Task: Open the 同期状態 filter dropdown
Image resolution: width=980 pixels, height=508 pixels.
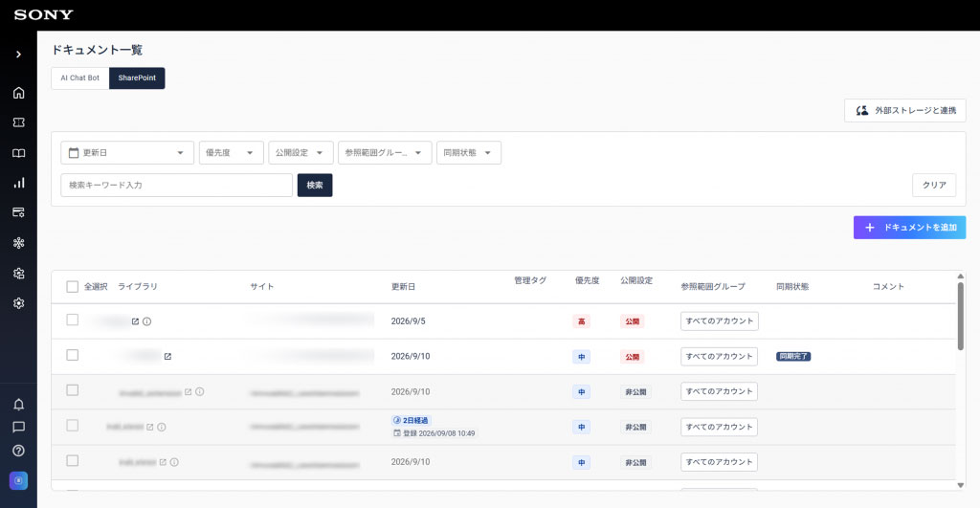Action: [x=469, y=152]
